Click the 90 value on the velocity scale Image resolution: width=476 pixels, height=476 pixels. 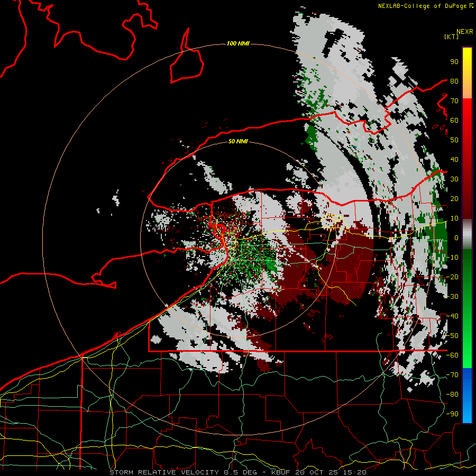pyautogui.click(x=454, y=62)
